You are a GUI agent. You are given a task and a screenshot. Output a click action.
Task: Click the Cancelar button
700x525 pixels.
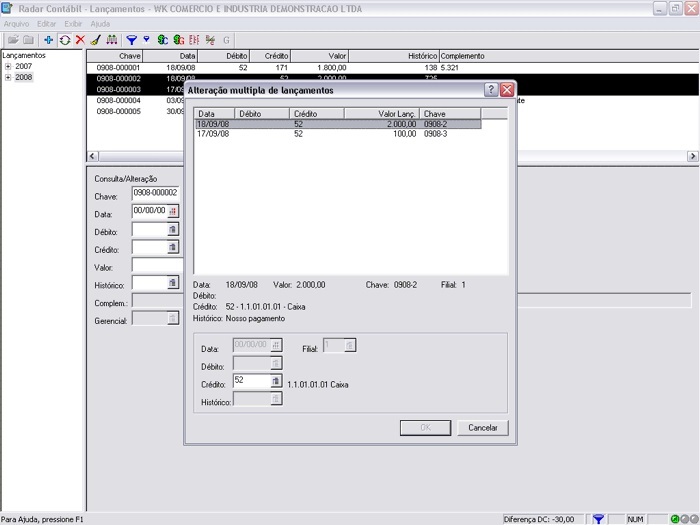click(483, 427)
